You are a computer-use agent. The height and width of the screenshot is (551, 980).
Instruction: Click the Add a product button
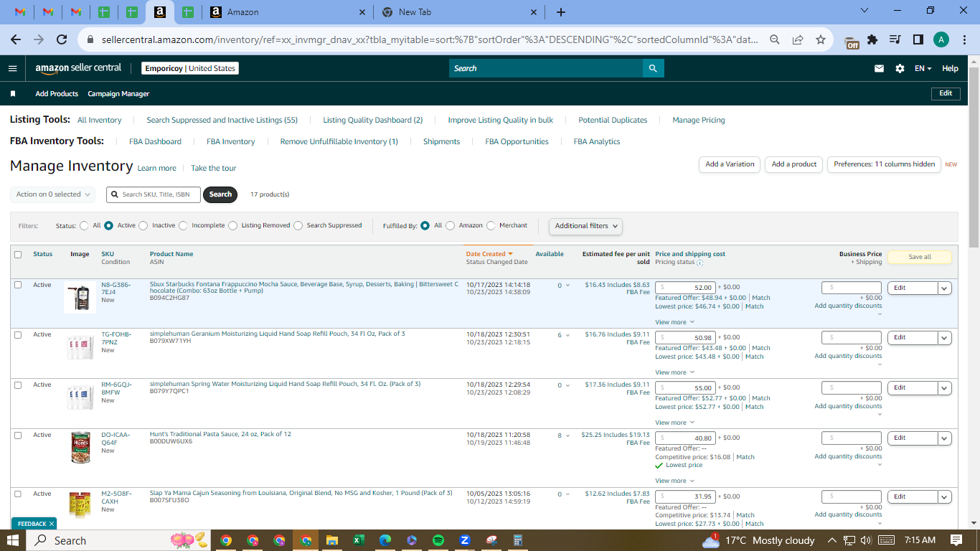click(x=794, y=164)
